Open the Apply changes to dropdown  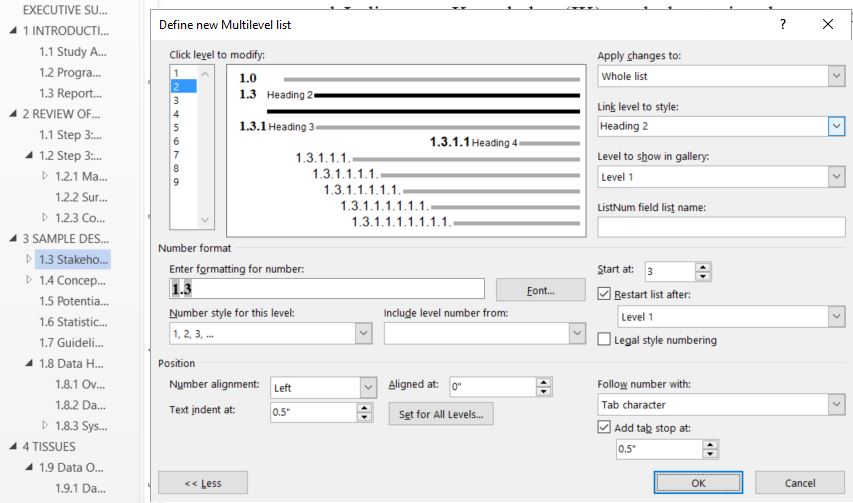point(836,76)
